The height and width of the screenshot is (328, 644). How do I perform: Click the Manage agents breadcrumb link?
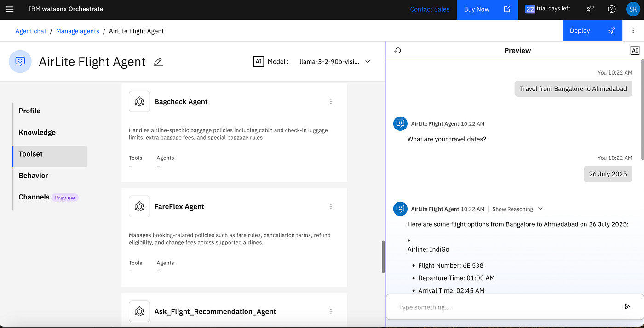pyautogui.click(x=77, y=31)
